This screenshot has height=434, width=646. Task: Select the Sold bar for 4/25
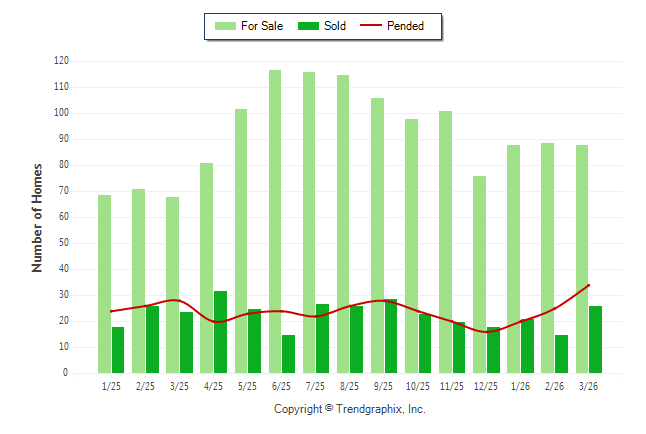pyautogui.click(x=220, y=332)
